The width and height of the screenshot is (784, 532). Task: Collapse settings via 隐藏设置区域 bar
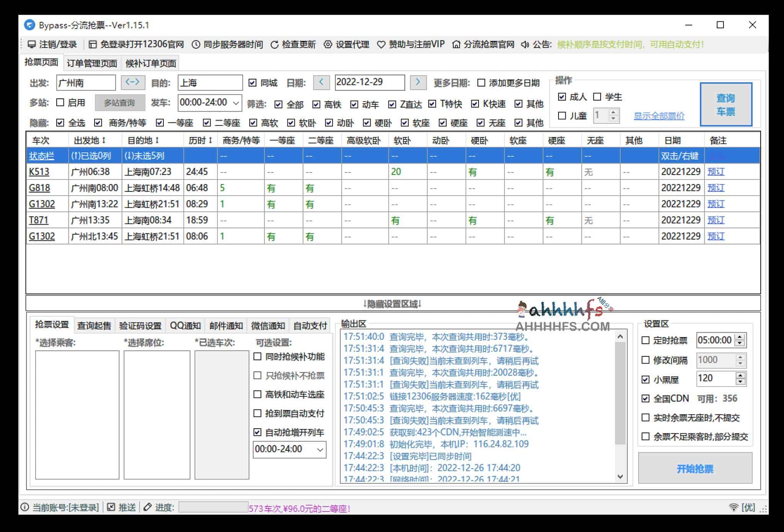(x=393, y=304)
